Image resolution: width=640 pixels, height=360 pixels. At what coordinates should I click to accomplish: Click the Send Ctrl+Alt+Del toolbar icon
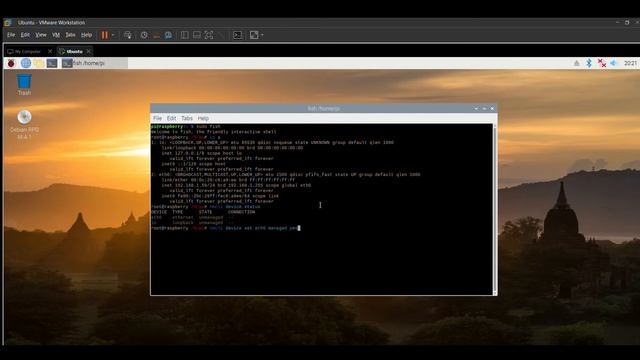tap(128, 35)
